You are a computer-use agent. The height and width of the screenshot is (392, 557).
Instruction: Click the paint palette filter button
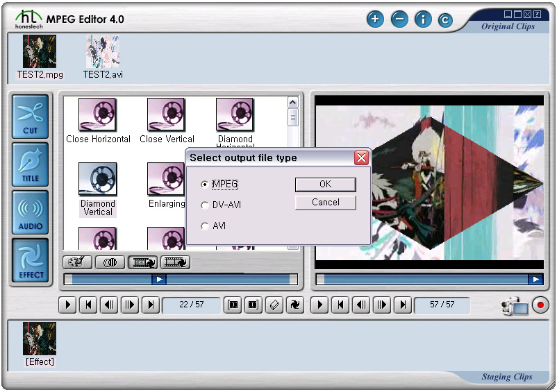click(77, 262)
